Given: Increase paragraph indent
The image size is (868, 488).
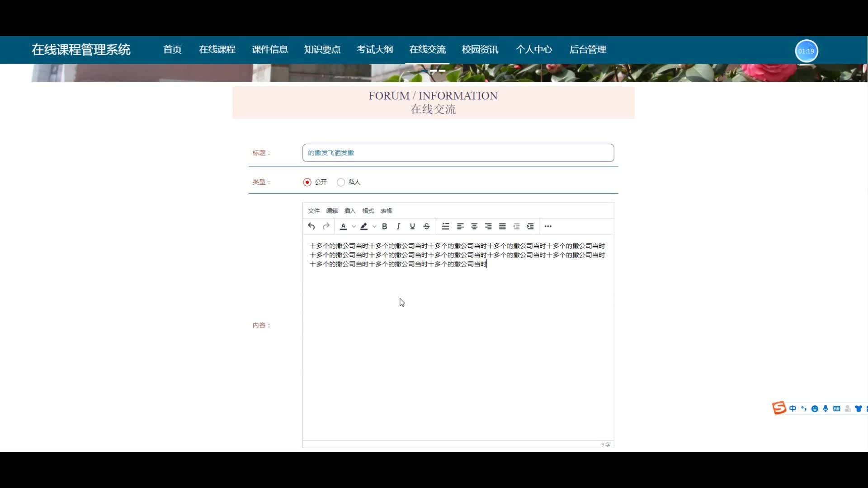Looking at the screenshot, I should (x=530, y=226).
